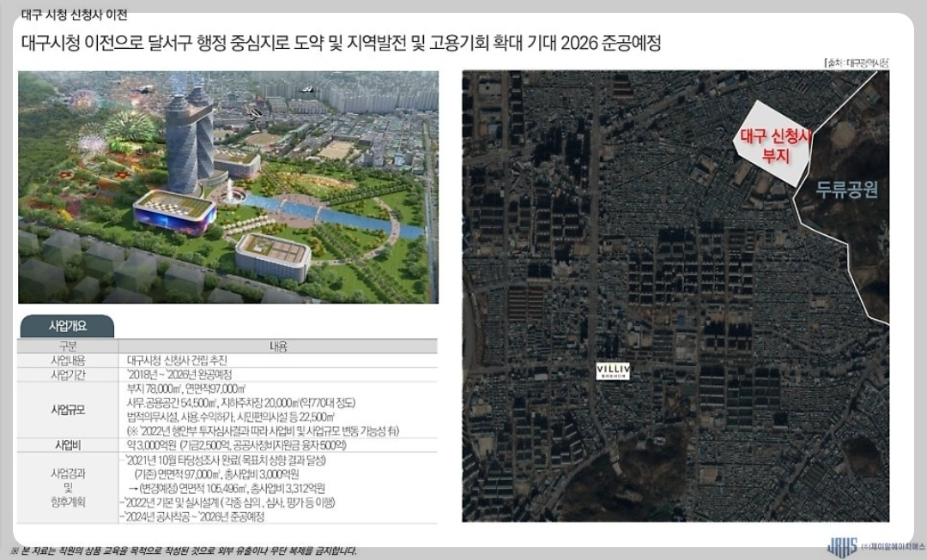
Task: Select the '두류공원' label on the map
Action: tap(846, 189)
